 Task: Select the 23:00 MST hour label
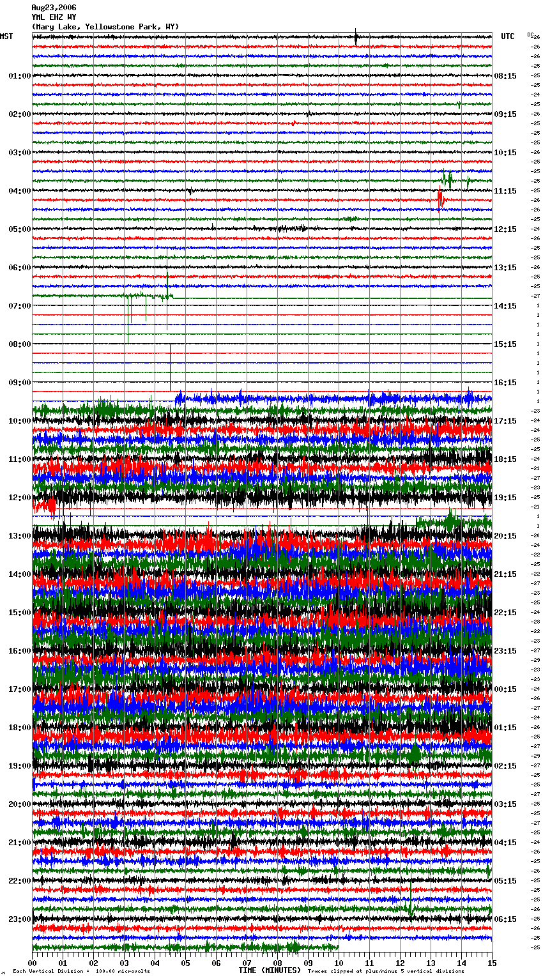[x=20, y=919]
